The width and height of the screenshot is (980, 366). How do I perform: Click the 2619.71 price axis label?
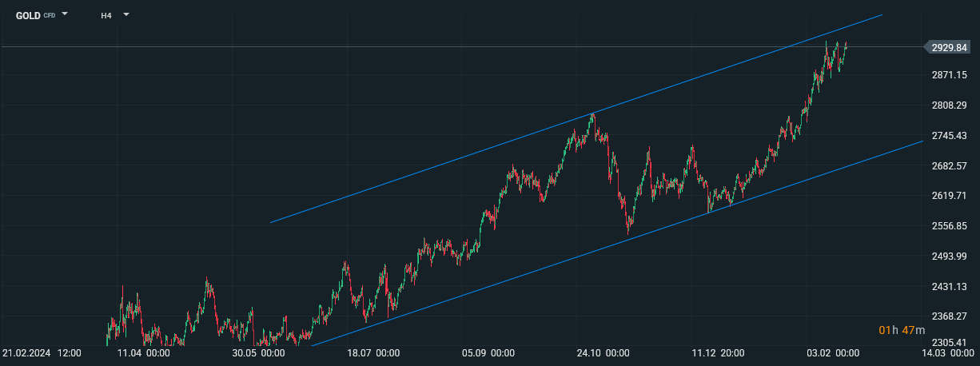(x=950, y=196)
